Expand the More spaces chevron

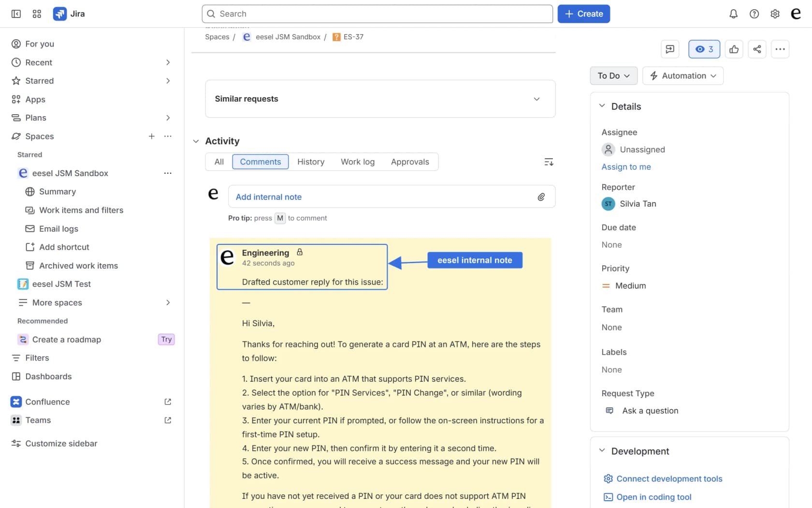click(168, 302)
